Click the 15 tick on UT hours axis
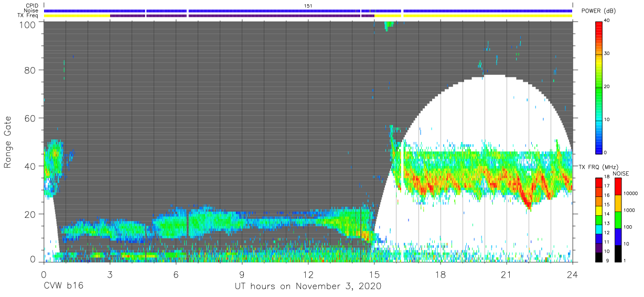This screenshot has height=297, width=644. point(374,273)
